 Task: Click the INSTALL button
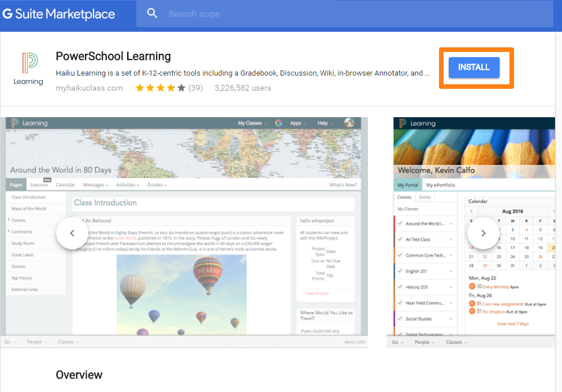point(474,68)
